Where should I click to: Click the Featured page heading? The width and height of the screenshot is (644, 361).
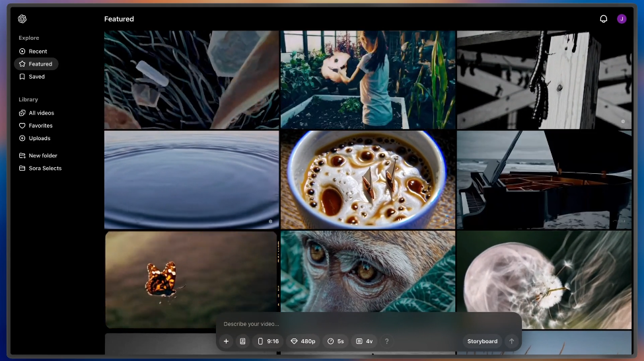coord(119,19)
